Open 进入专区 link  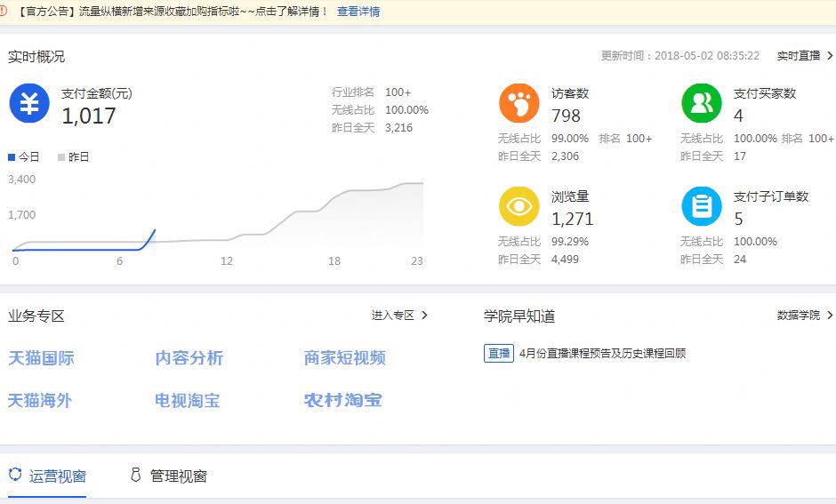[x=393, y=316]
